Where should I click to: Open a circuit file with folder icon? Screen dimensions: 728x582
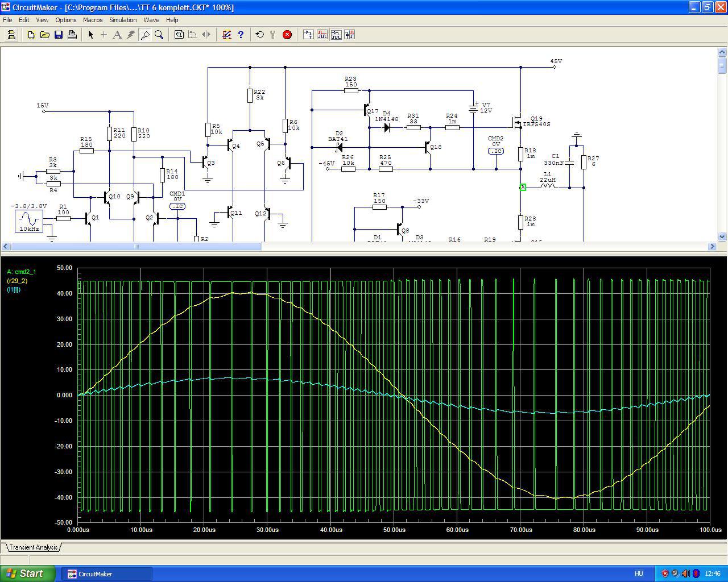pos(45,35)
